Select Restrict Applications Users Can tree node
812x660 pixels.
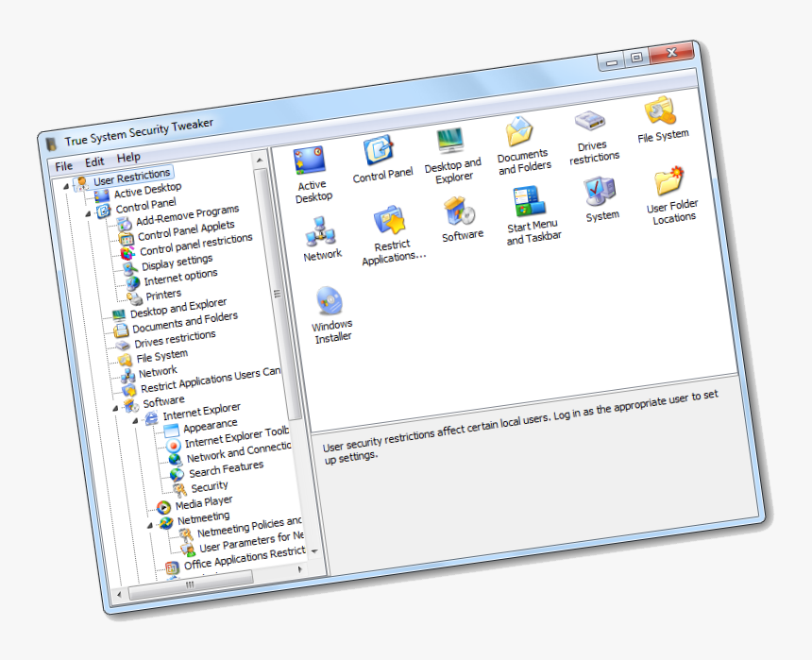pos(211,381)
